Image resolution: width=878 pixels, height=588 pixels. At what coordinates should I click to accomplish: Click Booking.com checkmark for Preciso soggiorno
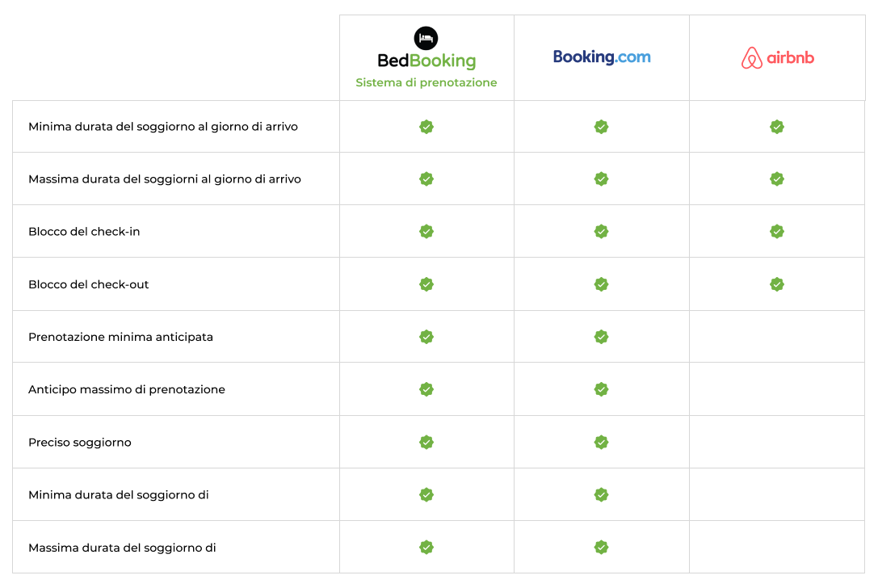602,442
